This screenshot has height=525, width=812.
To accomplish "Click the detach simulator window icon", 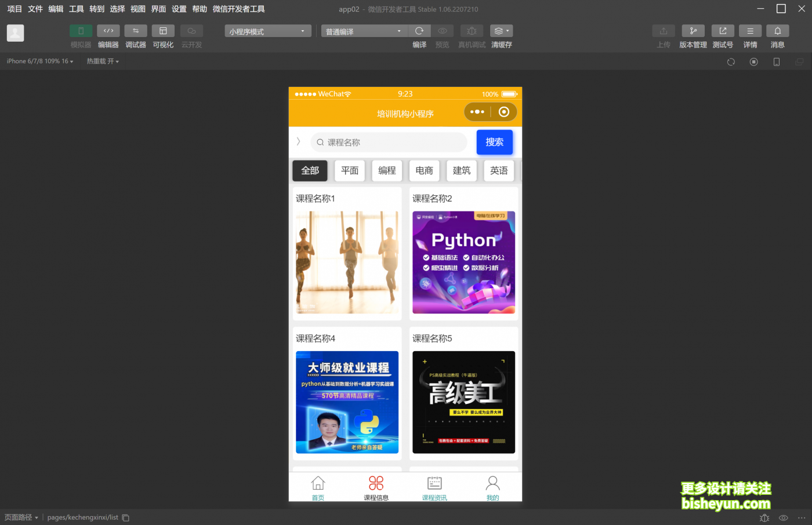I will (x=799, y=61).
